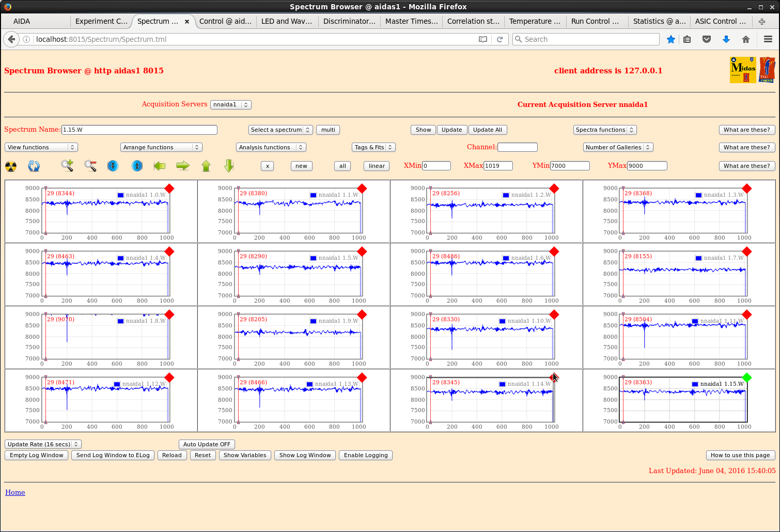Click the blue bookmark star icon
The width and height of the screenshot is (780, 532).
[671, 39]
